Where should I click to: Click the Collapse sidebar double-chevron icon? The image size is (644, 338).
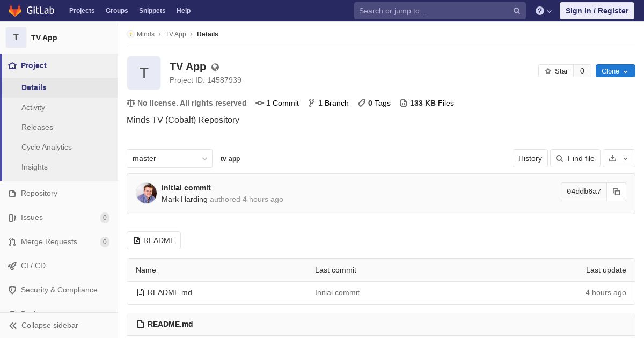coord(13,326)
